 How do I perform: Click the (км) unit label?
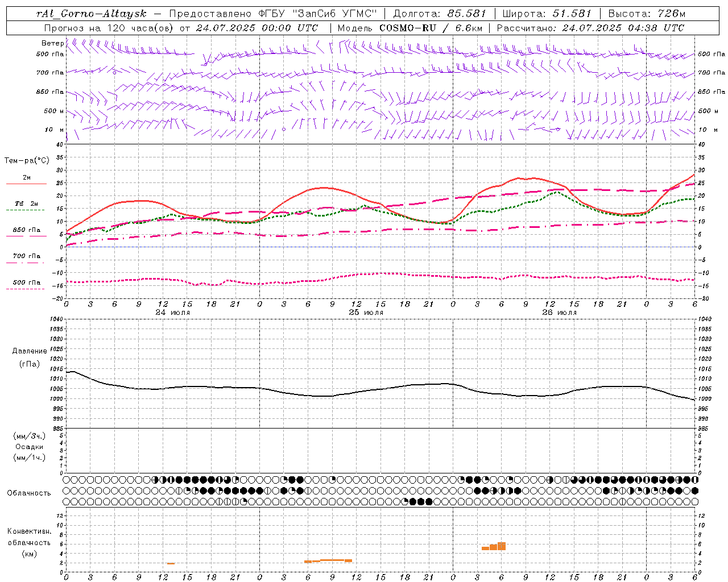tap(30, 554)
